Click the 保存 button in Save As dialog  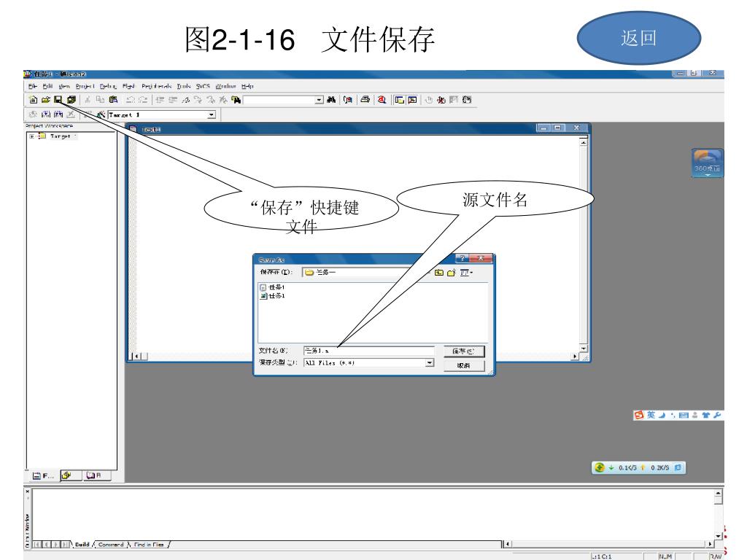pyautogui.click(x=464, y=351)
